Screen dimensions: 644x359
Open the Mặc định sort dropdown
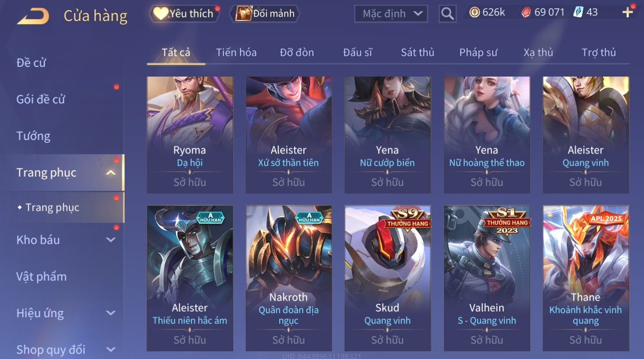391,14
